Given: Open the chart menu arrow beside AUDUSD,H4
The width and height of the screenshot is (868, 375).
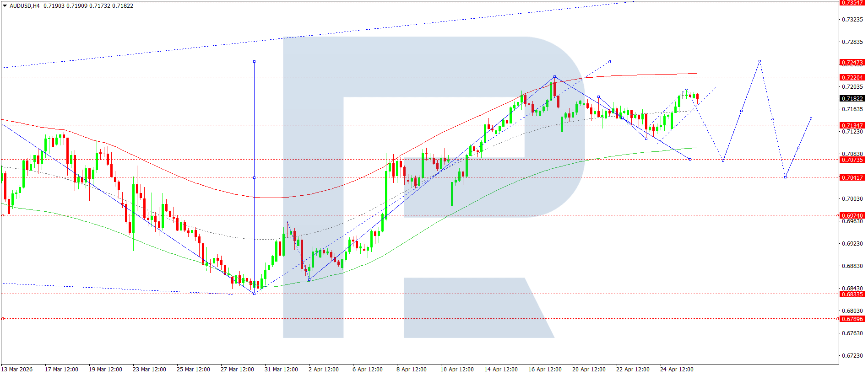Looking at the screenshot, I should tap(5, 6).
